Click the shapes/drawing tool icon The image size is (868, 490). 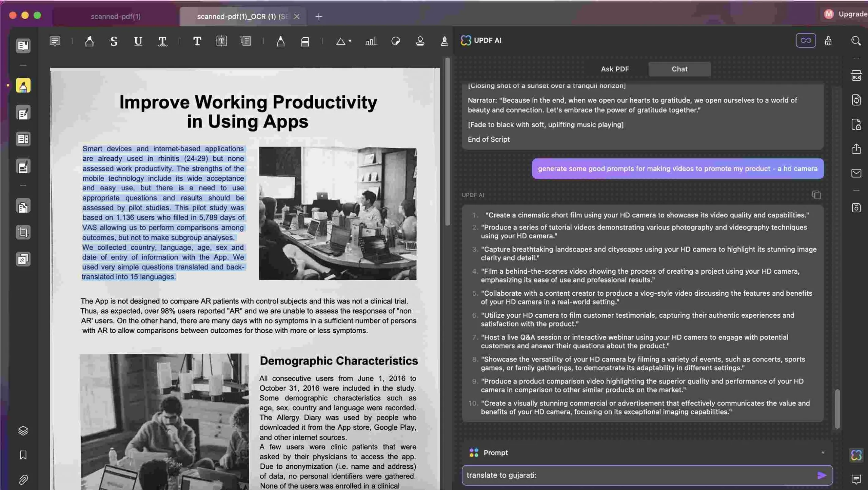[343, 41]
